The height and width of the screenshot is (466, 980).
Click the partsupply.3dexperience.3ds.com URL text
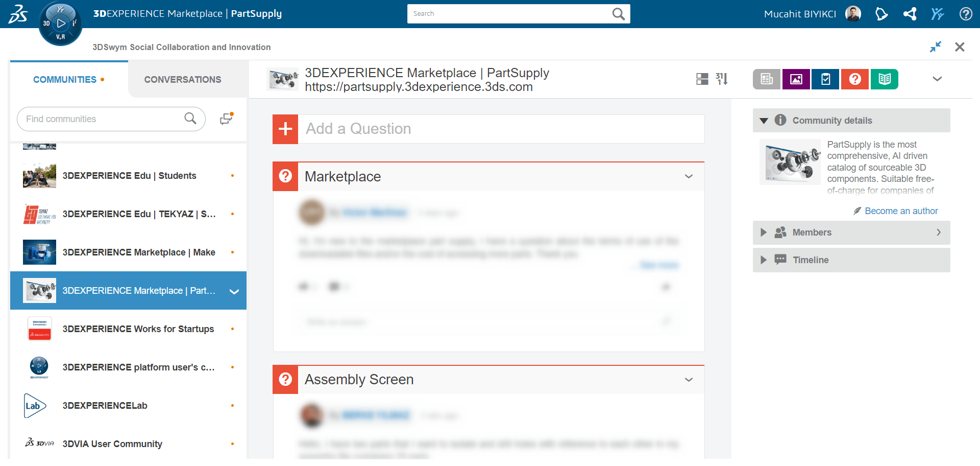click(x=419, y=87)
